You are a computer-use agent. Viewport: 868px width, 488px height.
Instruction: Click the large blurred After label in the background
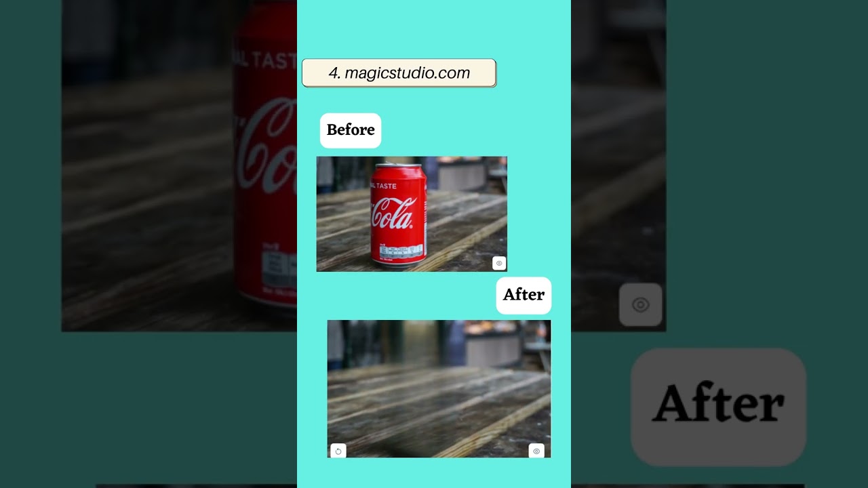pyautogui.click(x=719, y=407)
